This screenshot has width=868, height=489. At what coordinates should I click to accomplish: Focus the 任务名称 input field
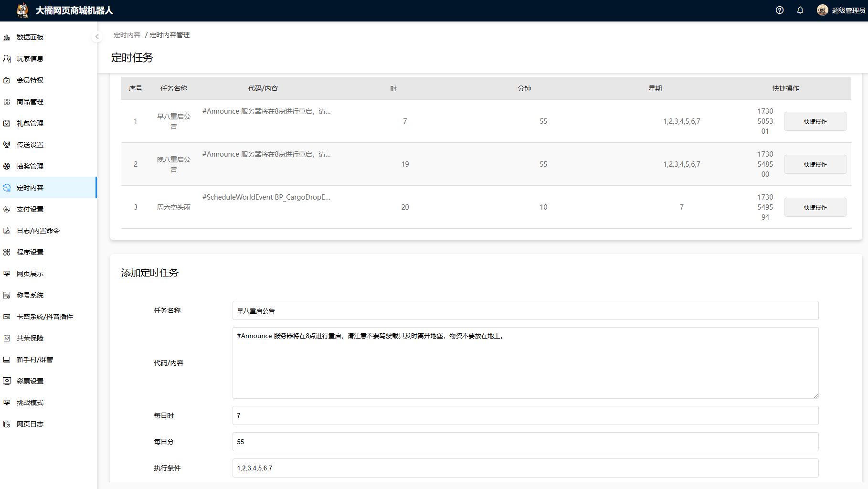(525, 310)
